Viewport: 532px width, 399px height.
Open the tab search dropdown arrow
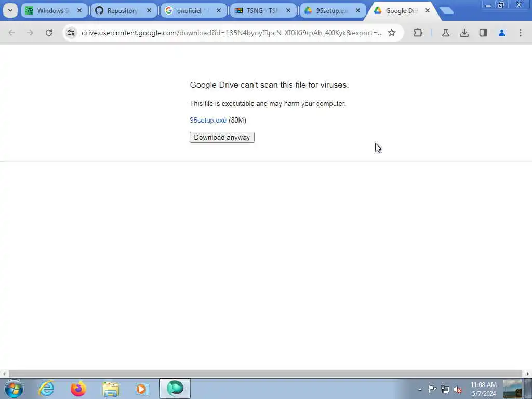10,10
